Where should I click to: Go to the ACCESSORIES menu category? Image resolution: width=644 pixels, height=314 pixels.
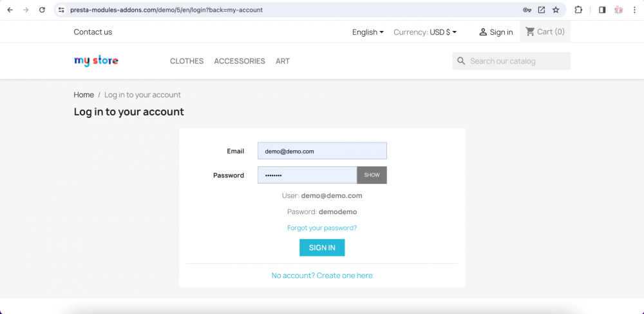240,61
